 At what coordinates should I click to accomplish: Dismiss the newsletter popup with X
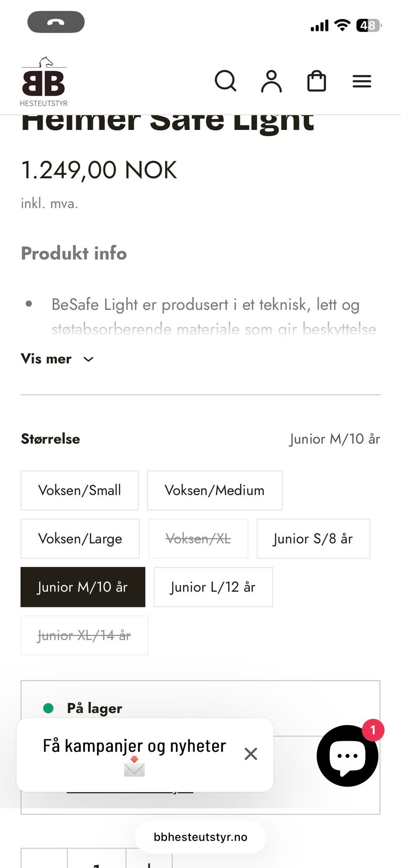(x=251, y=754)
